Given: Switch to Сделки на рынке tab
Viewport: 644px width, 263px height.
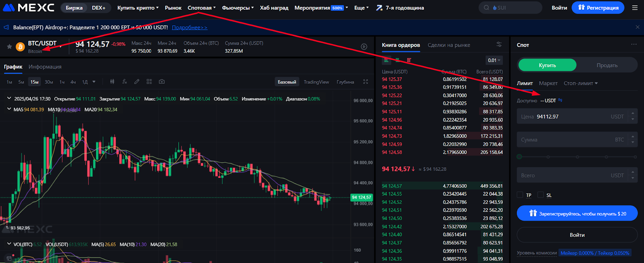Looking at the screenshot, I should (x=449, y=45).
